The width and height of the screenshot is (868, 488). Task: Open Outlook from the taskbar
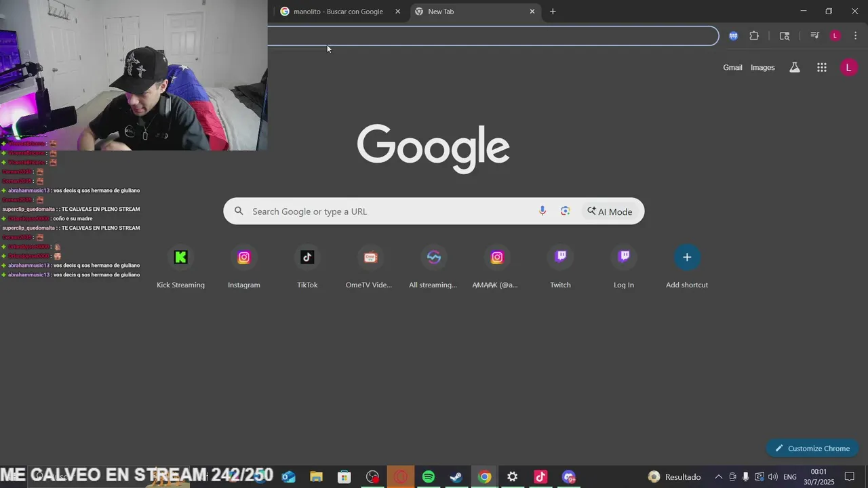pos(288,477)
